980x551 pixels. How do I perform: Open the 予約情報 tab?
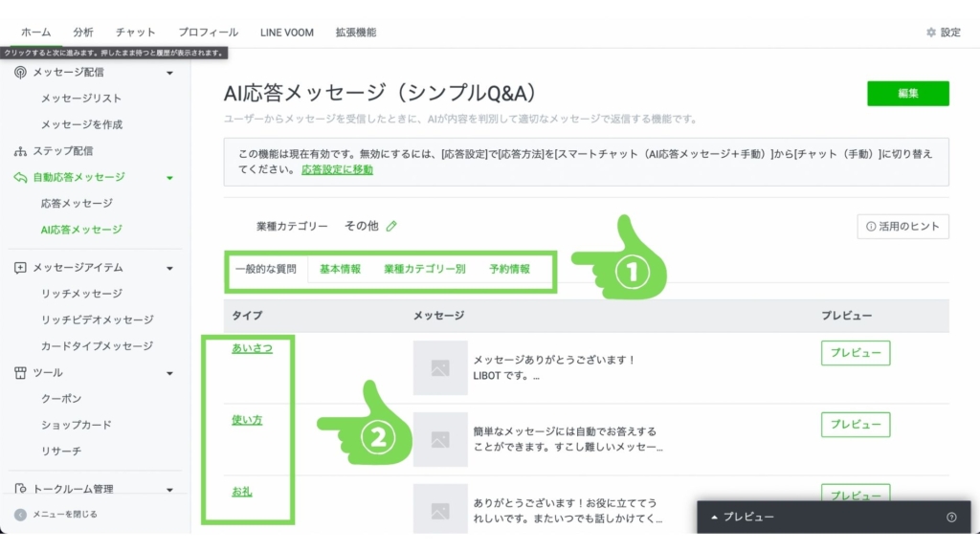coord(509,269)
